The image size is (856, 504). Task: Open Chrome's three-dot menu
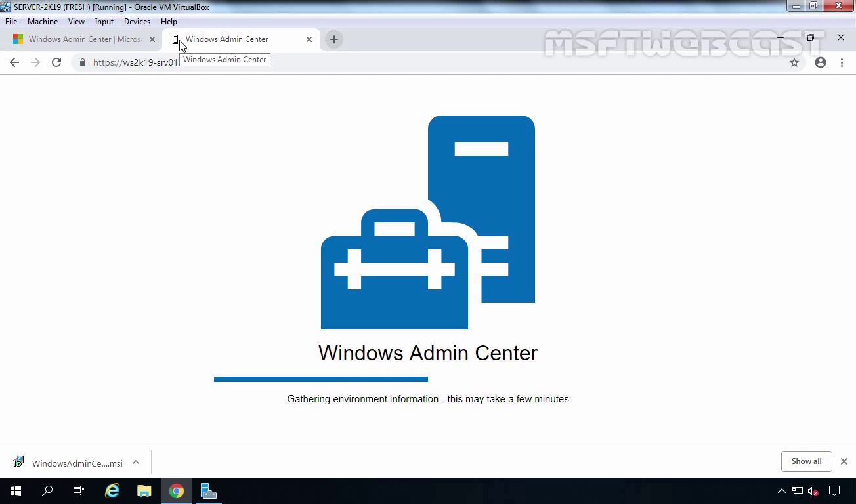pos(842,62)
